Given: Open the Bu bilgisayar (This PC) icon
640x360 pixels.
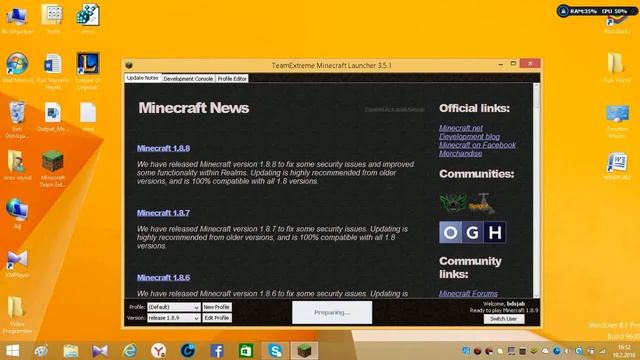Looking at the screenshot, I should 17,19.
